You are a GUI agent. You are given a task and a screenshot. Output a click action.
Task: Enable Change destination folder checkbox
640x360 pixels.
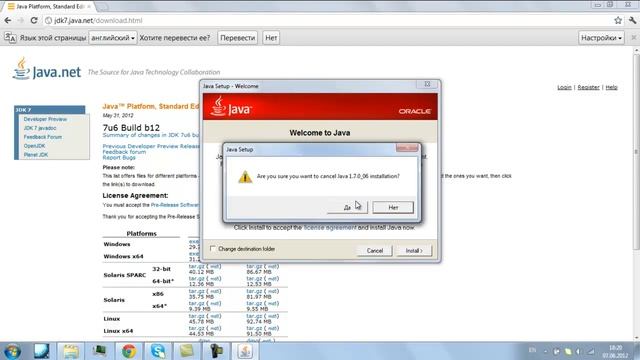click(x=212, y=249)
